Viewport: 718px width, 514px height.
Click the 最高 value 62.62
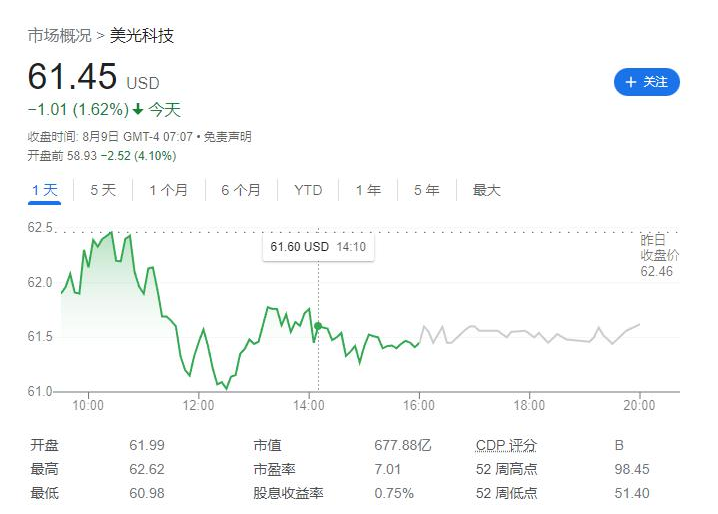pos(147,469)
